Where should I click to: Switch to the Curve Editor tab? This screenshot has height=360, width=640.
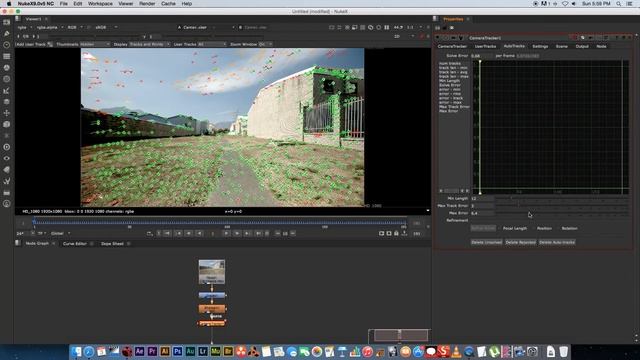pyautogui.click(x=75, y=244)
